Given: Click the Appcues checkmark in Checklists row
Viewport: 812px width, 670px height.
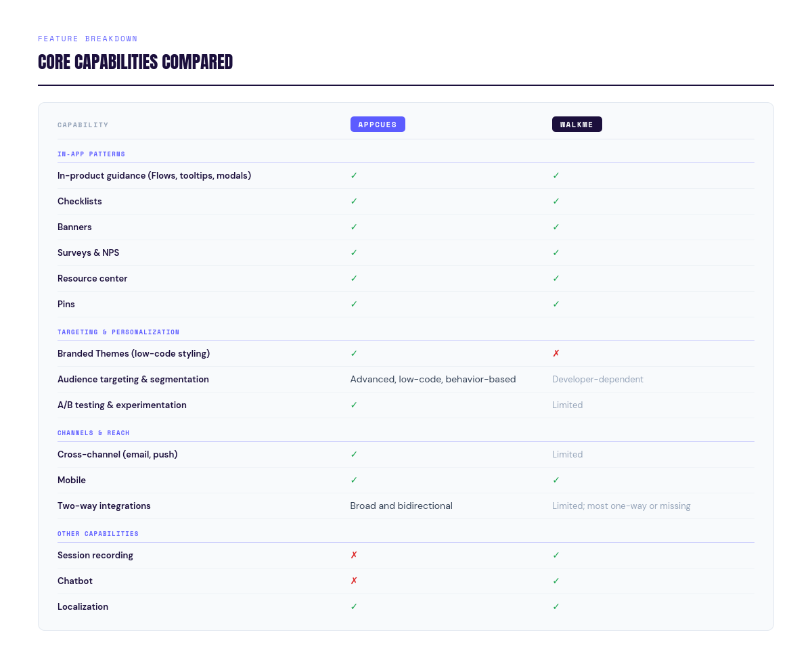Looking at the screenshot, I should (x=354, y=202).
